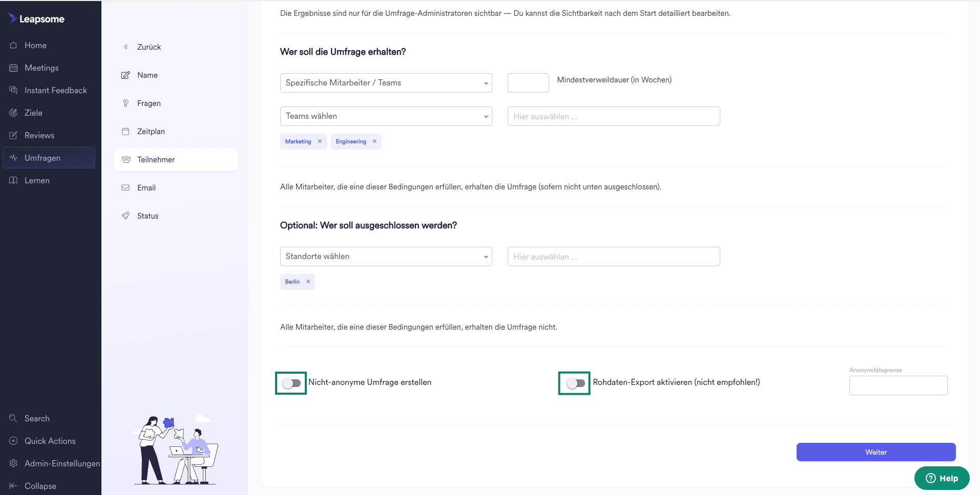Enable Rohdaten-Export aktivieren switch
The image size is (980, 495).
click(575, 383)
